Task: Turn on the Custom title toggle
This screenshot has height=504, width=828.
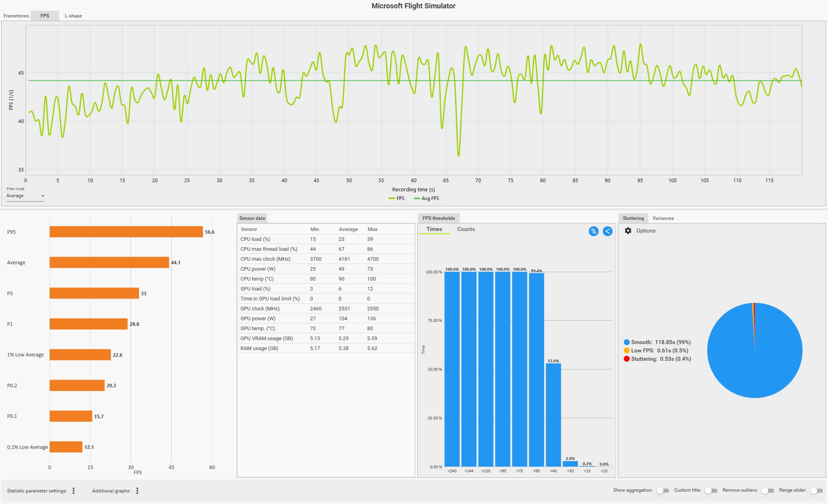Action: pos(710,491)
